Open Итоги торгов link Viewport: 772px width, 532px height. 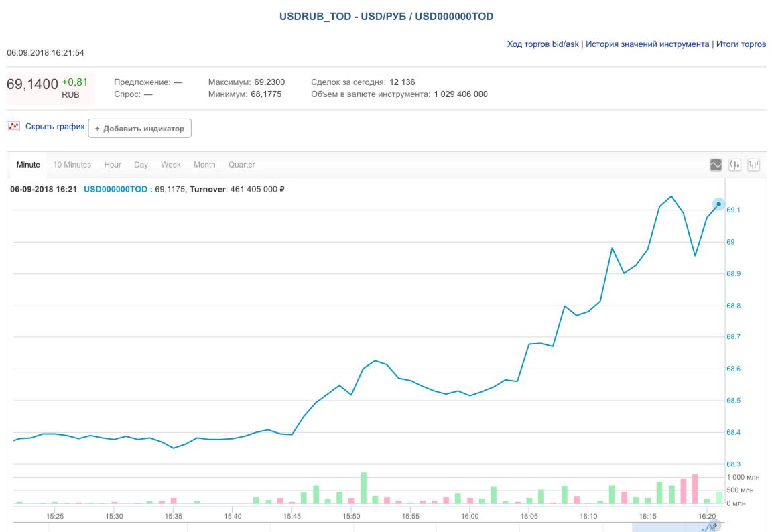tap(741, 44)
